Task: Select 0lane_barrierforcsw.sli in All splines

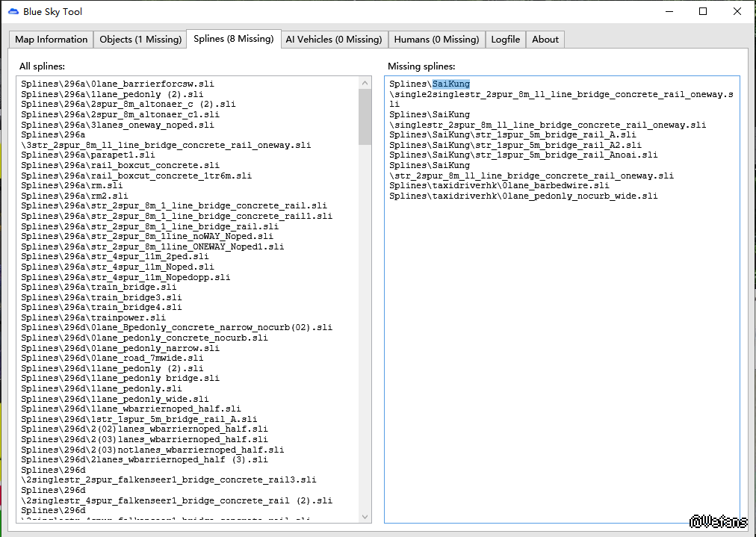Action: [x=117, y=84]
